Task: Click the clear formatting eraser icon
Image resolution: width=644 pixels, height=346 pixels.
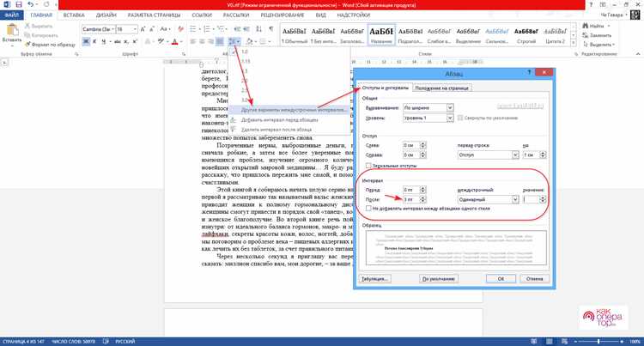Action: tap(180, 29)
